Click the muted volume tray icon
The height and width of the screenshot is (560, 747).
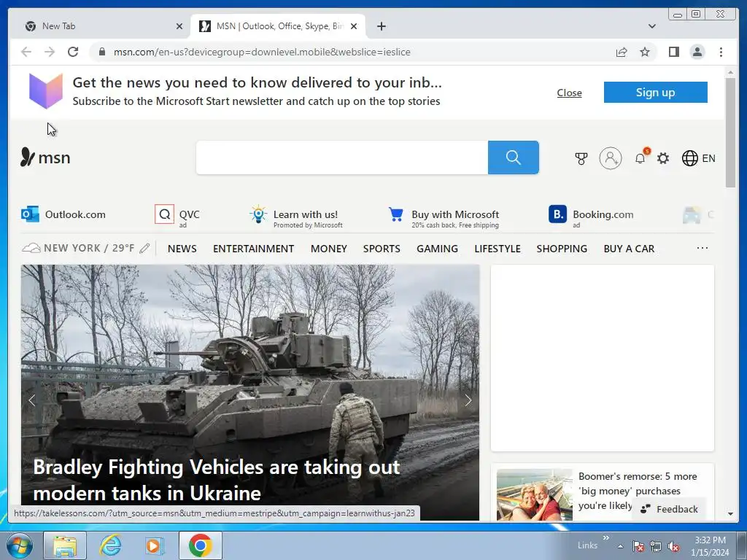[x=673, y=546]
